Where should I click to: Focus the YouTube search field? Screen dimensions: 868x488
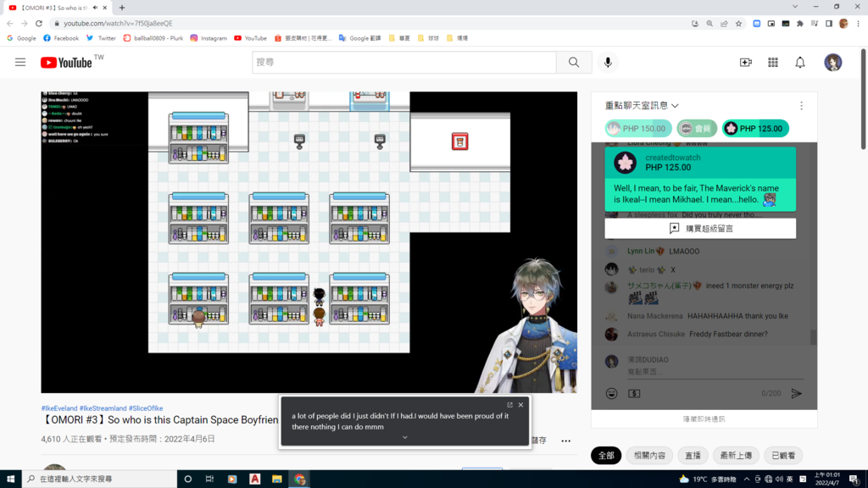pyautogui.click(x=404, y=63)
